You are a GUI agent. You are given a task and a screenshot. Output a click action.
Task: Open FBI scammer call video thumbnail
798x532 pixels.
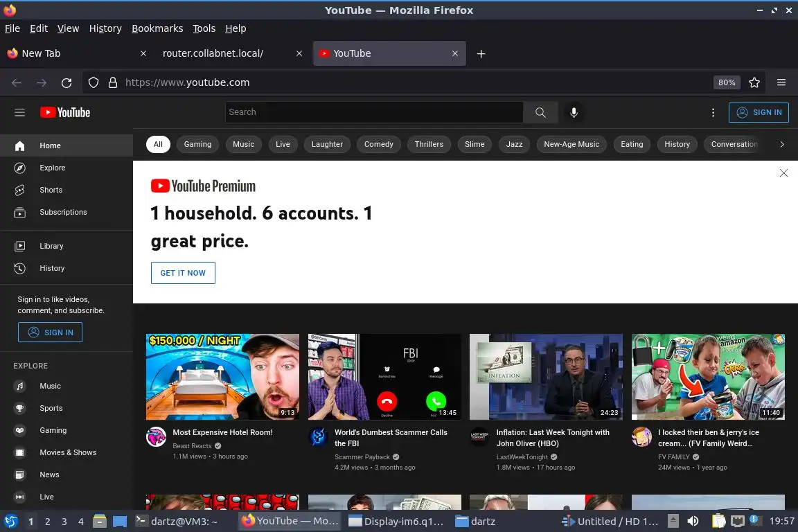click(384, 377)
